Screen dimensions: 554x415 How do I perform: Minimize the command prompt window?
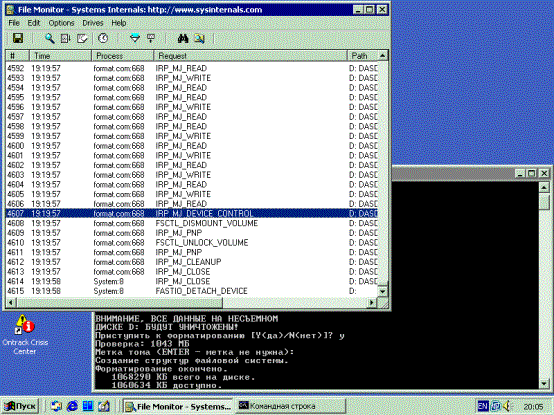click(520, 173)
